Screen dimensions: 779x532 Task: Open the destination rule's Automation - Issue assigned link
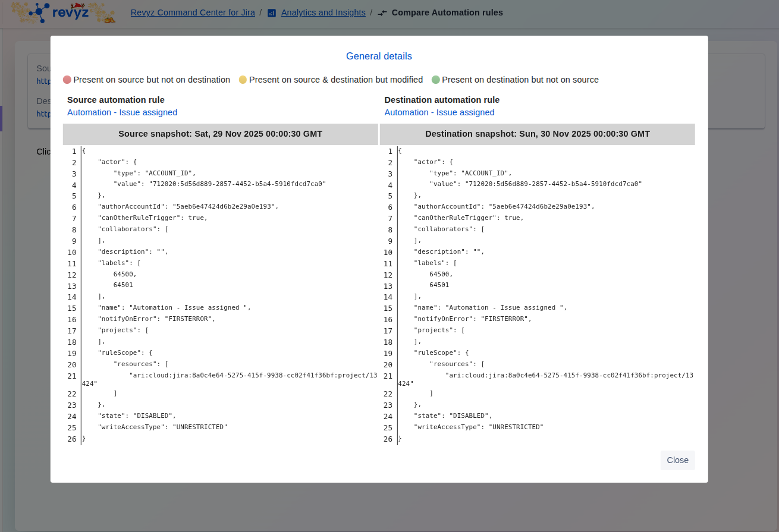439,112
